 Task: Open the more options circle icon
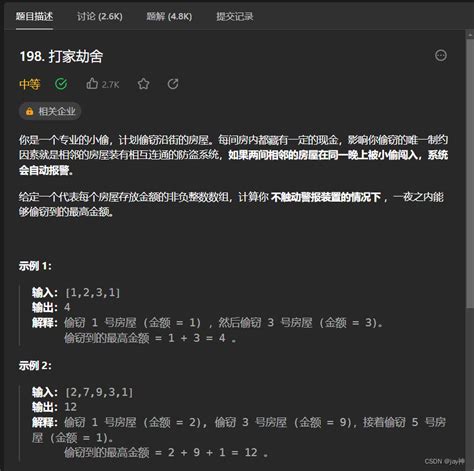tap(441, 55)
